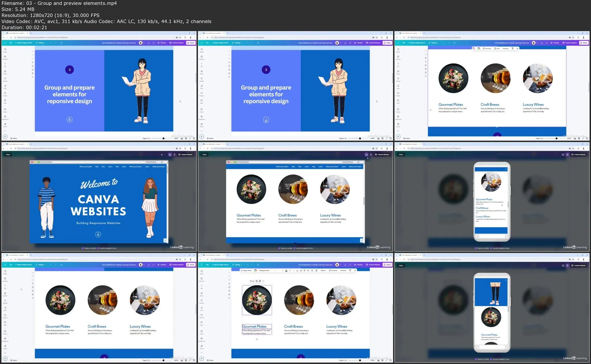
Task: In the sixth frame, open the phone preview hamburger menu
Action: pos(506,169)
